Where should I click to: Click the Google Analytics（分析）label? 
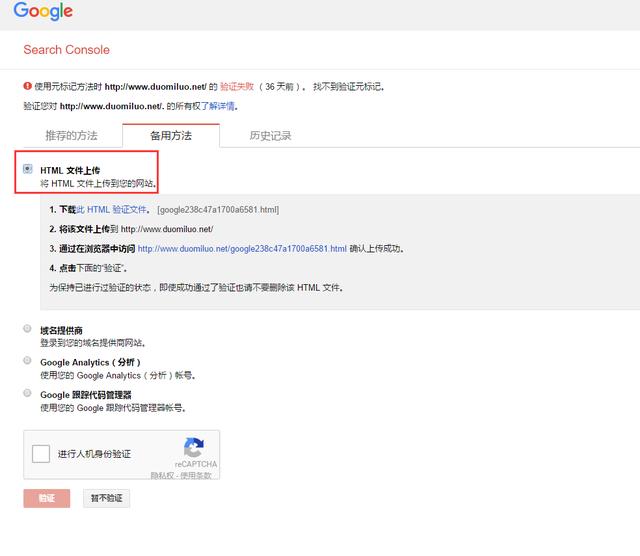90,363
